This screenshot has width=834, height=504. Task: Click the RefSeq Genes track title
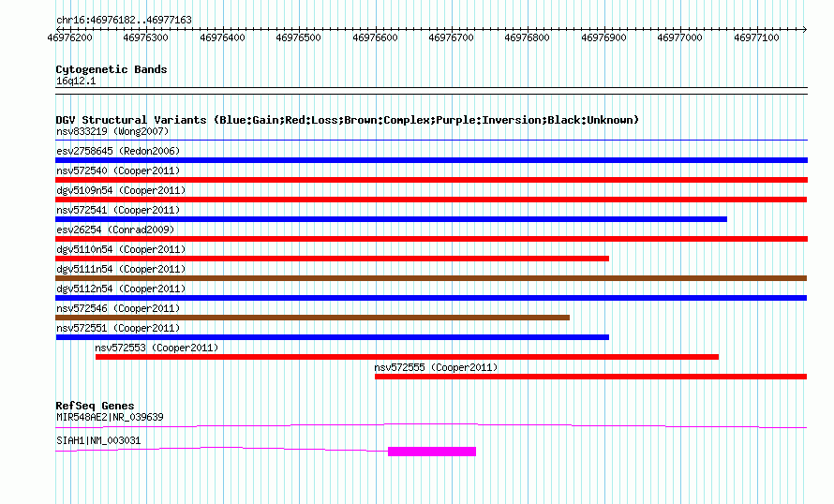[95, 406]
